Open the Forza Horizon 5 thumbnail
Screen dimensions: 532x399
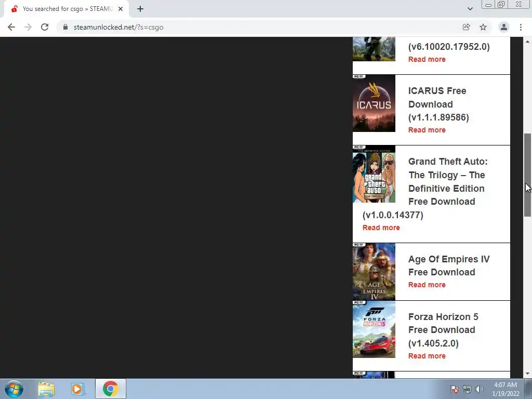[x=374, y=329]
